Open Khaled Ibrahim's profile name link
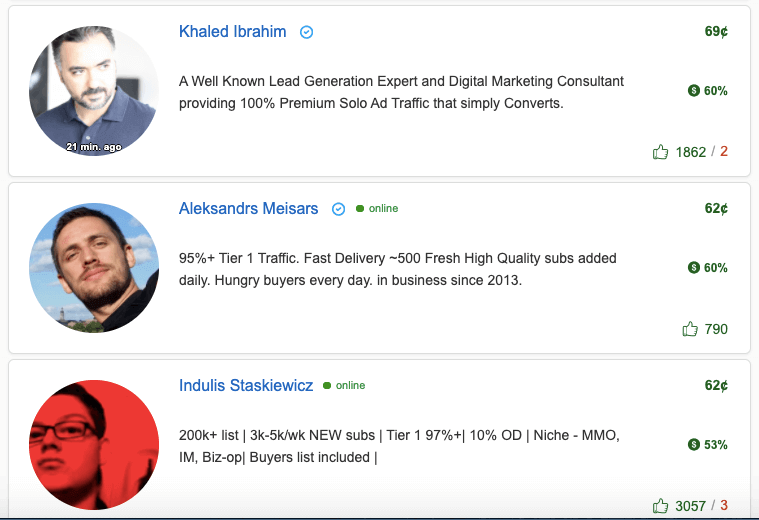 [232, 31]
